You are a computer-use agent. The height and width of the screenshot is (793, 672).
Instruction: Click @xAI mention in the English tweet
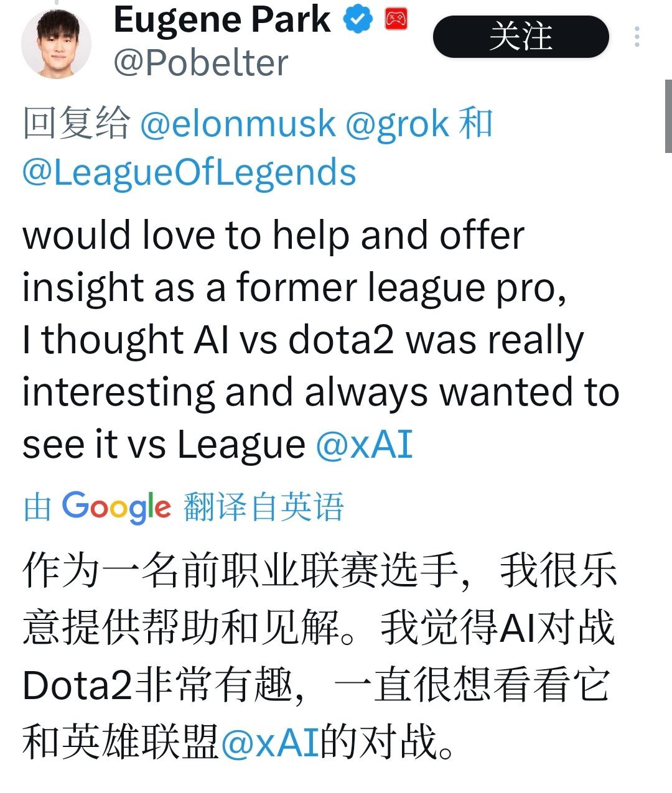[364, 444]
